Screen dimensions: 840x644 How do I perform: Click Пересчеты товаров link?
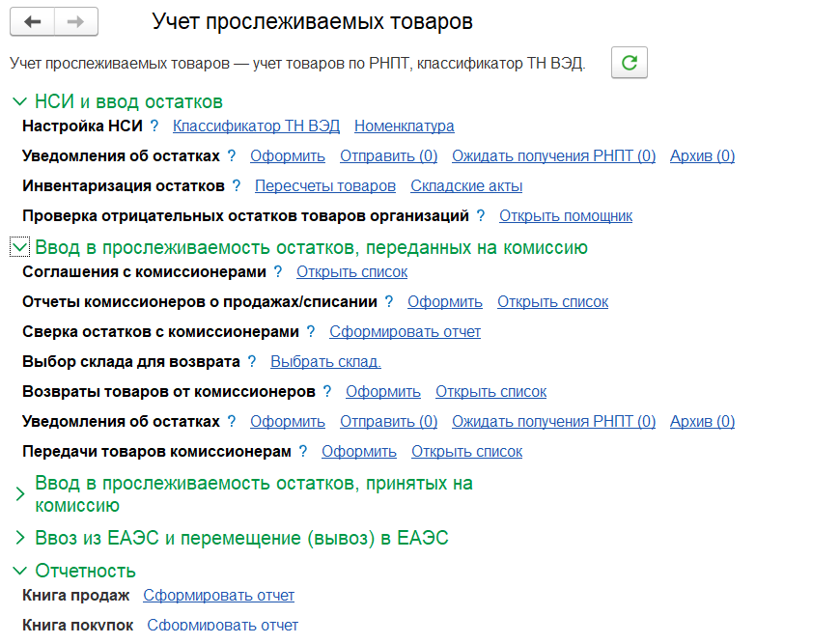[324, 185]
